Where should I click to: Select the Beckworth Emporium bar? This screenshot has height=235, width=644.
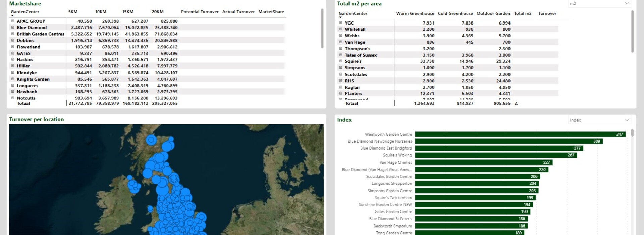(x=471, y=226)
